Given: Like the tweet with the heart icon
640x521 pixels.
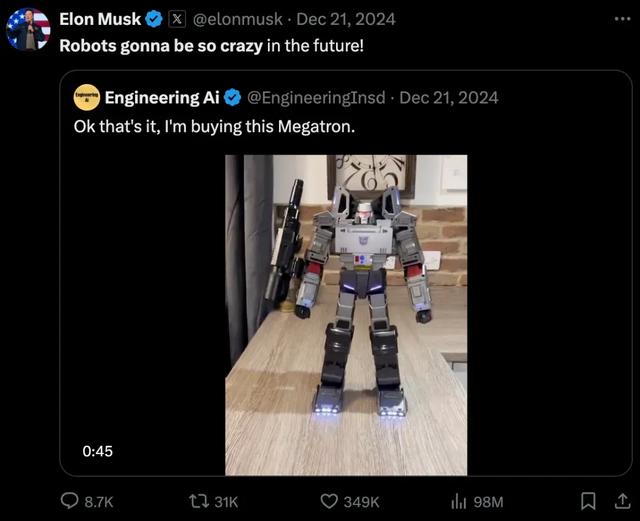Looking at the screenshot, I should (x=329, y=501).
